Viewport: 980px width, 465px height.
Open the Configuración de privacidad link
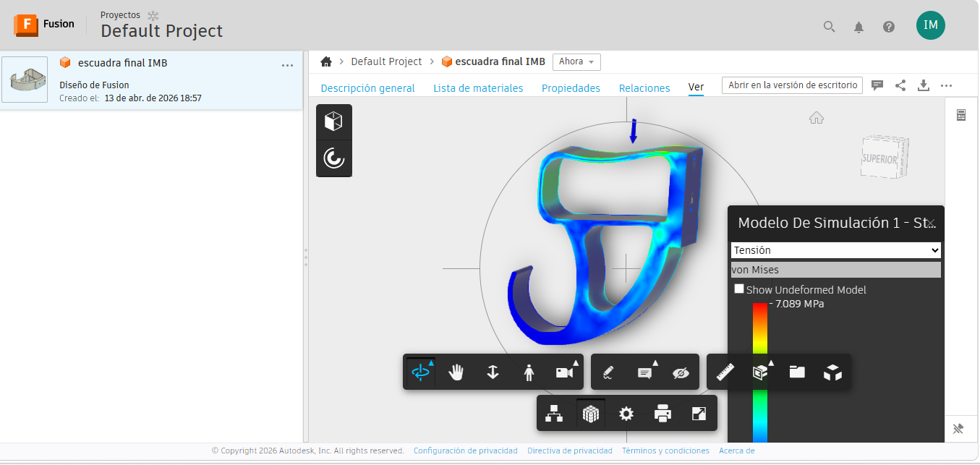(465, 451)
